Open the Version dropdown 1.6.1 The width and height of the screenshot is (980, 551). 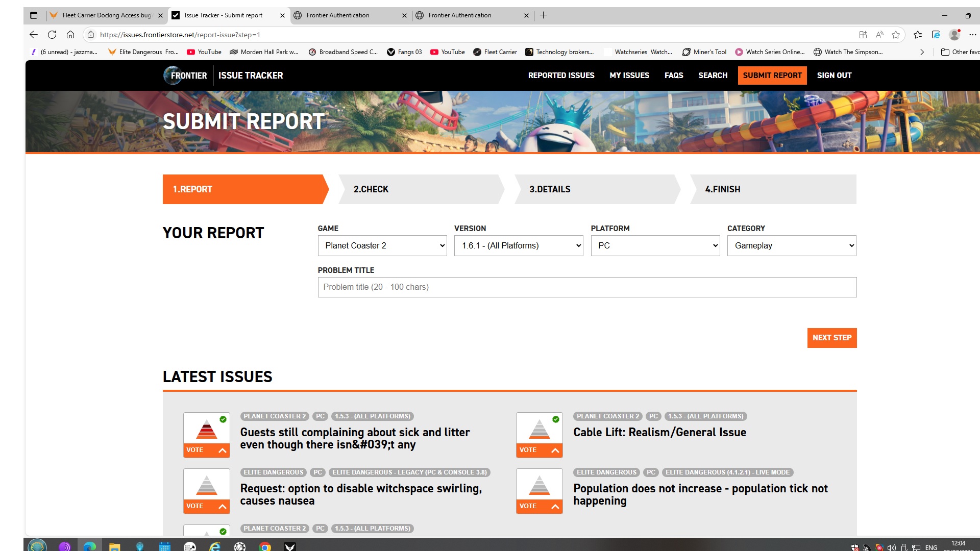tap(519, 245)
